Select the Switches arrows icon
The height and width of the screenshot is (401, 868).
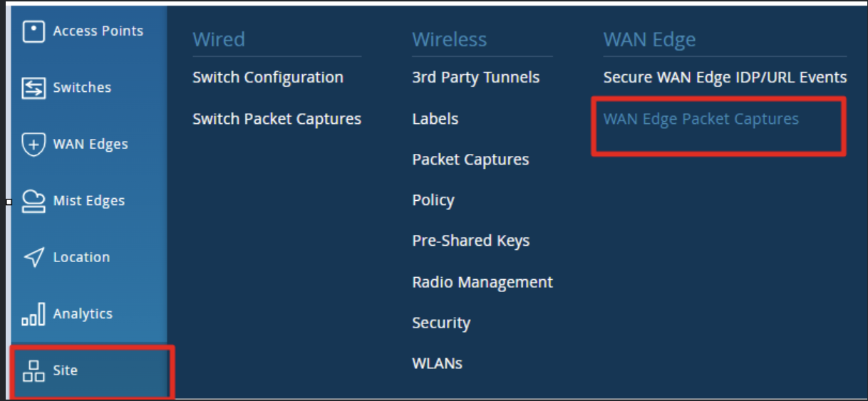click(33, 88)
